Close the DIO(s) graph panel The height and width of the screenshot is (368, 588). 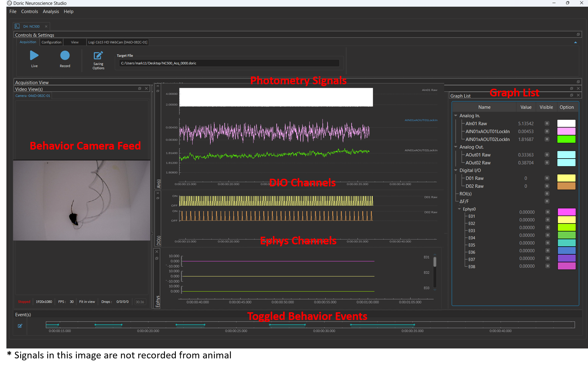click(157, 193)
